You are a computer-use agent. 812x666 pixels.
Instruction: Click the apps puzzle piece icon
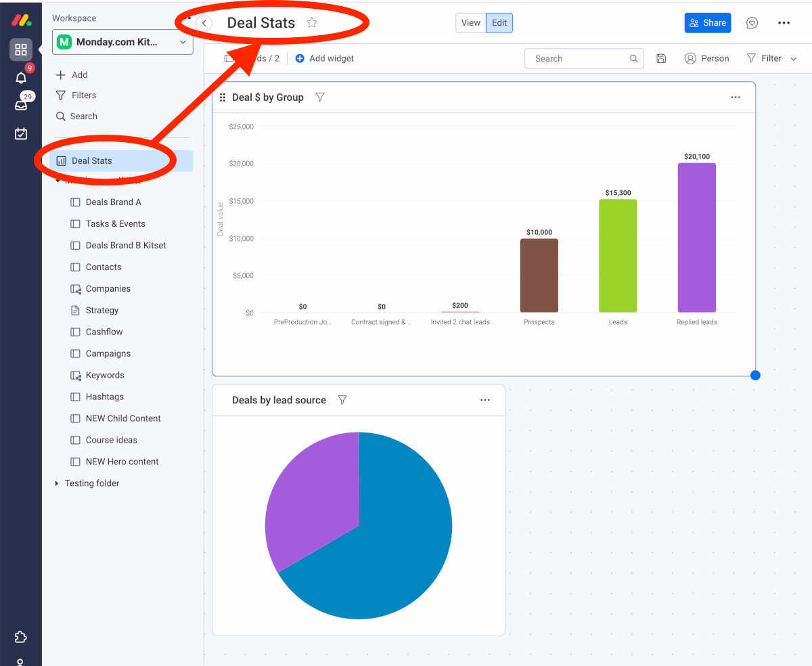pyautogui.click(x=21, y=637)
